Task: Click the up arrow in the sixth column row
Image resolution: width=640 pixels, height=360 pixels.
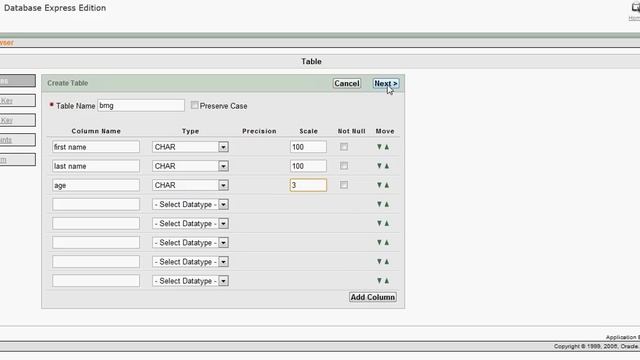Action: pos(387,242)
